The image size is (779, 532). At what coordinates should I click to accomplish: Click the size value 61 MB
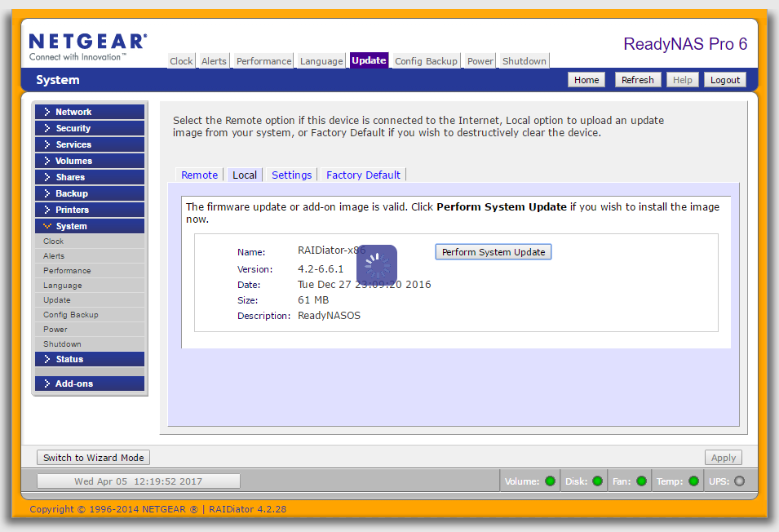pyautogui.click(x=313, y=300)
